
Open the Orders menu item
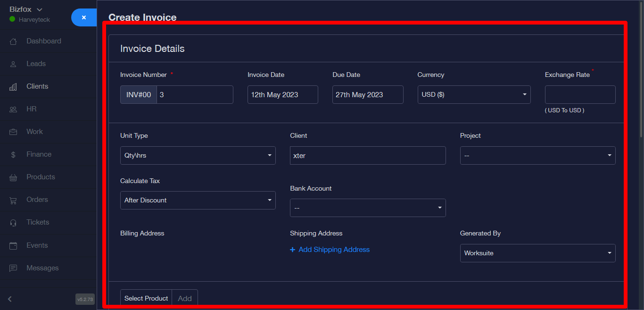(x=37, y=200)
